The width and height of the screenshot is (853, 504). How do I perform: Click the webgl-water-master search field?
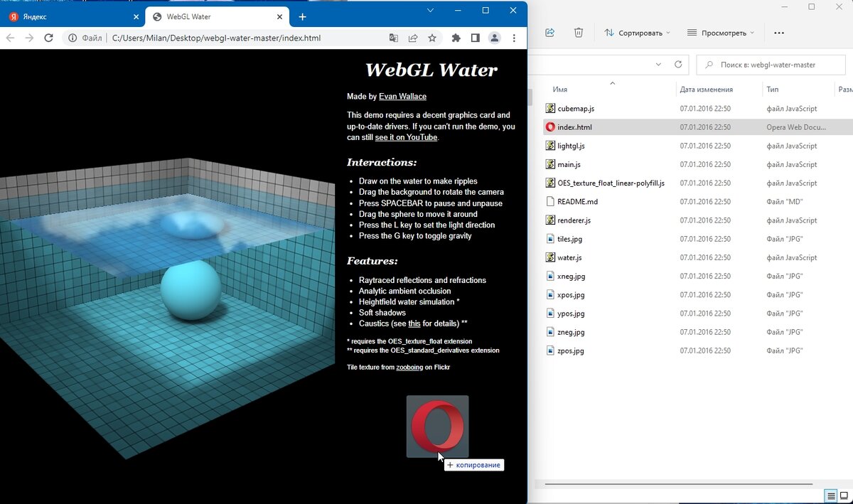click(771, 64)
